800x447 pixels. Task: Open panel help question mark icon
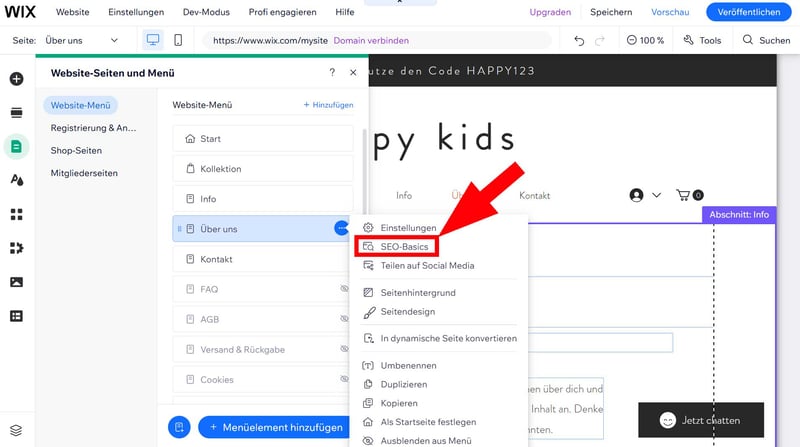pos(332,72)
